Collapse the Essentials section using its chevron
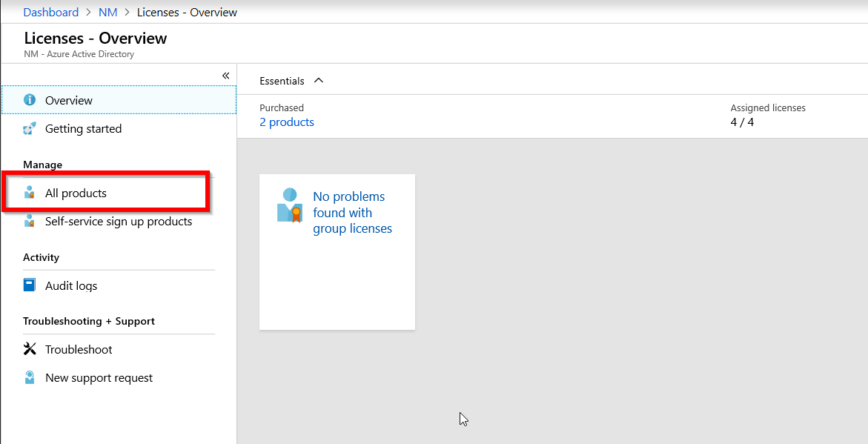868x444 pixels. pos(319,81)
